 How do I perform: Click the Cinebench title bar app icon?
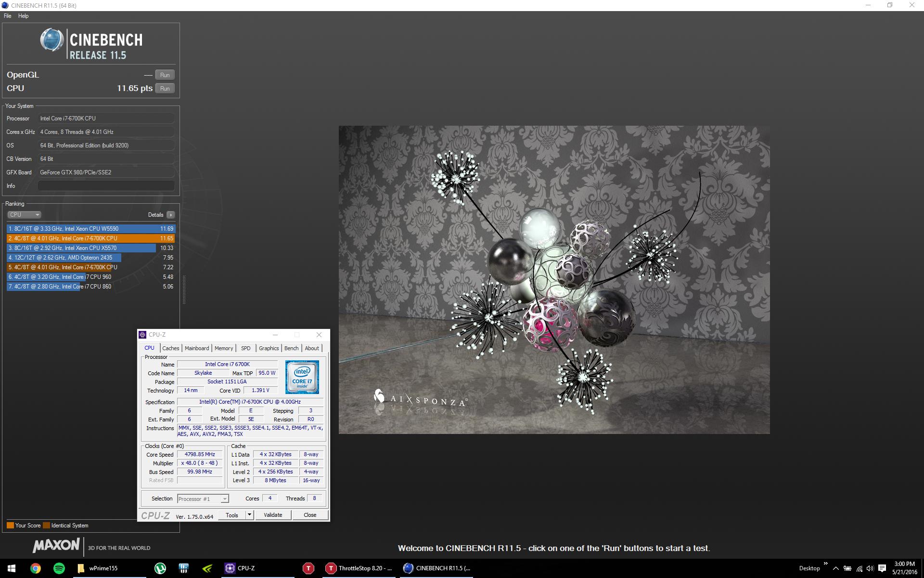click(x=5, y=5)
